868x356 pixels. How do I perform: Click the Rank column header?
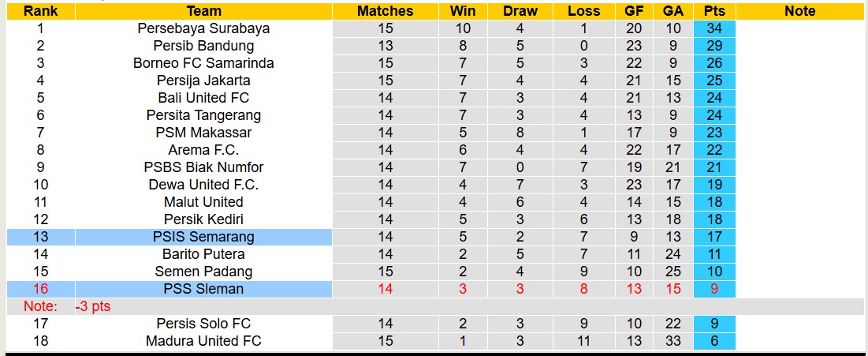(x=40, y=11)
